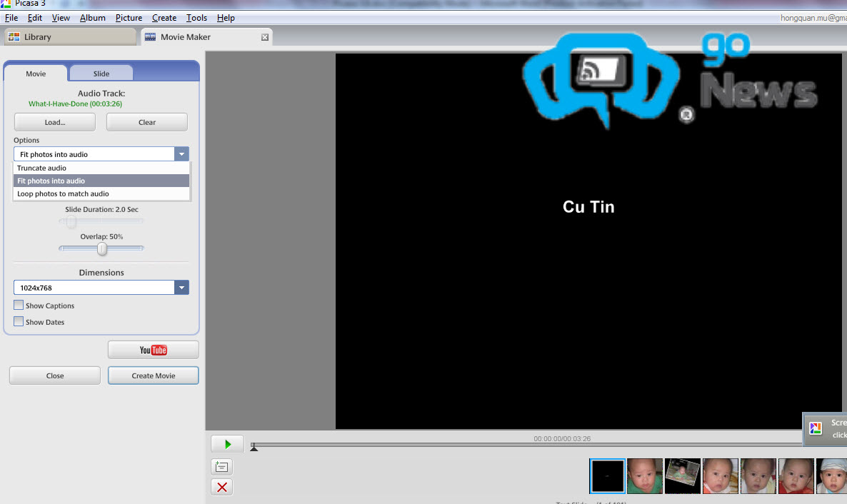This screenshot has width=847, height=504.
Task: Open the Tools menu
Action: pyautogui.click(x=196, y=18)
